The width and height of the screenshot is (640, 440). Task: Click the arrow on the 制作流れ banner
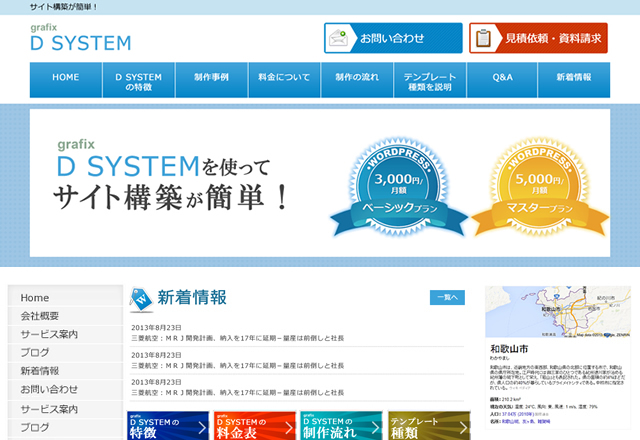376,427
